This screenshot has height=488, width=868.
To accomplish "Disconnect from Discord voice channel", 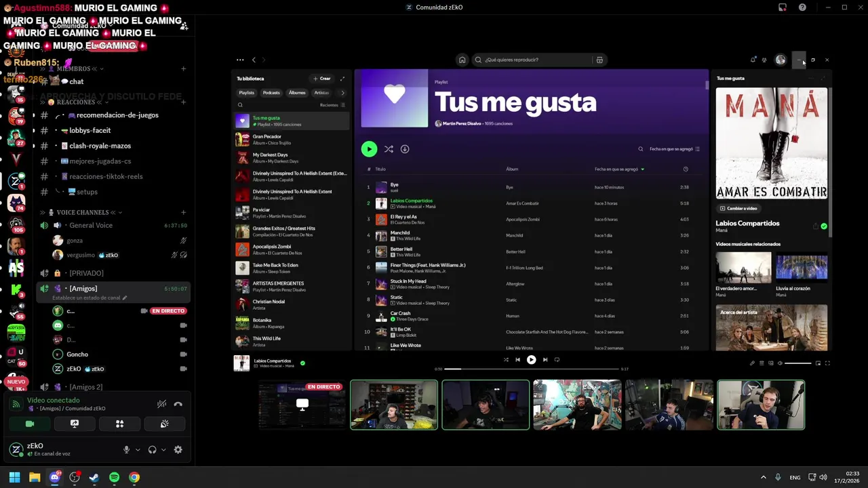I will 178,404.
